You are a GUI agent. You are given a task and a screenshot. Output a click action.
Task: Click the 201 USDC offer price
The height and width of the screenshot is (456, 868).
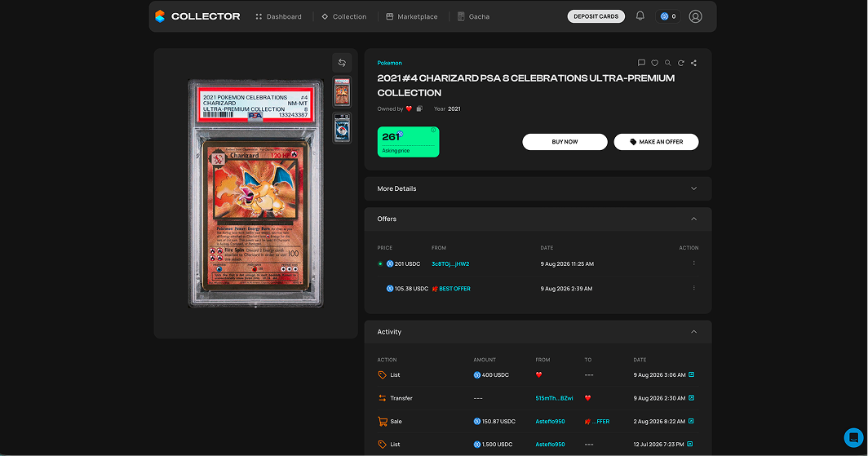coord(403,264)
